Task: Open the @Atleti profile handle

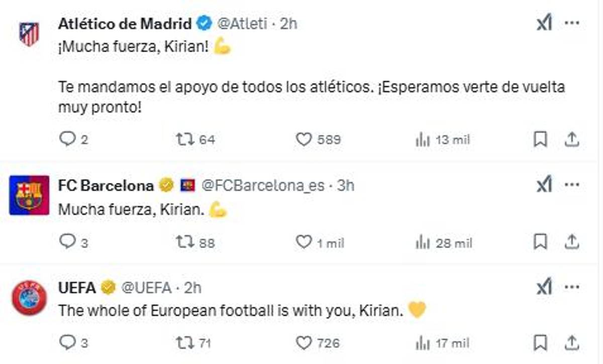Action: click(x=241, y=24)
